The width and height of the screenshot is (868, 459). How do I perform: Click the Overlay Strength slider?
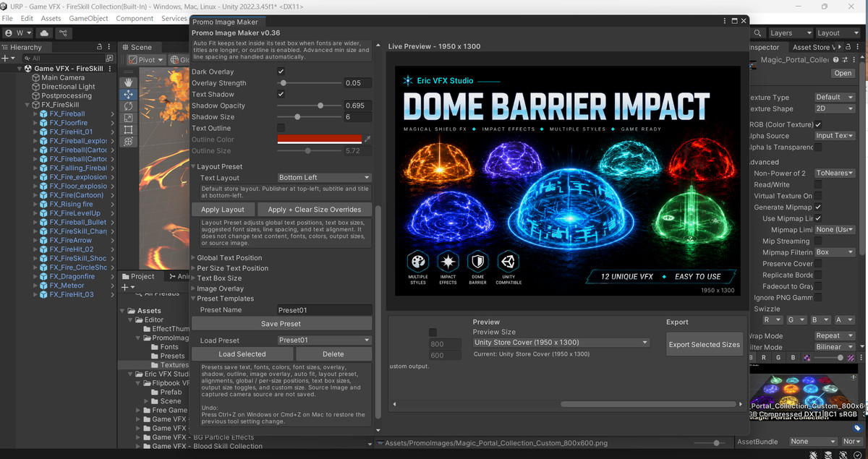coord(310,83)
